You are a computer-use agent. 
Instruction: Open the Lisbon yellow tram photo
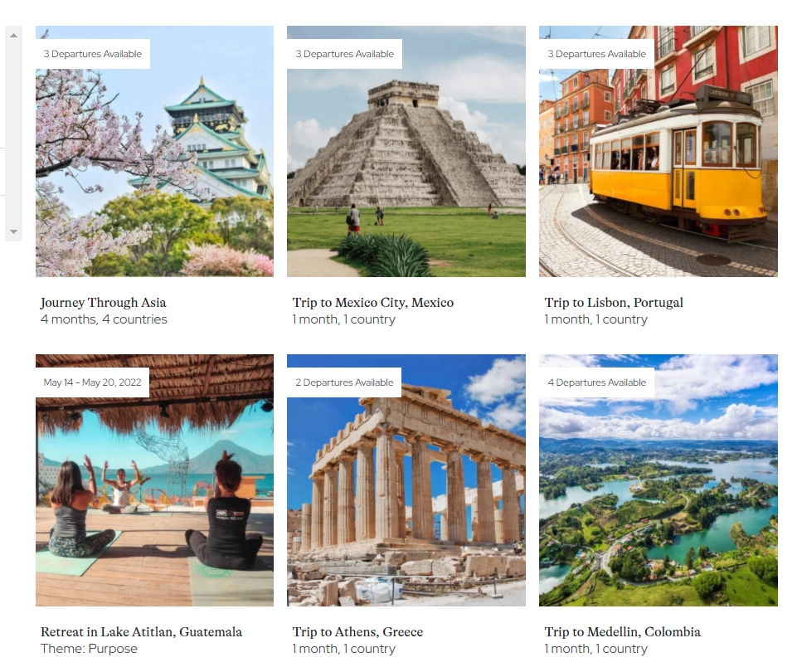click(x=659, y=152)
